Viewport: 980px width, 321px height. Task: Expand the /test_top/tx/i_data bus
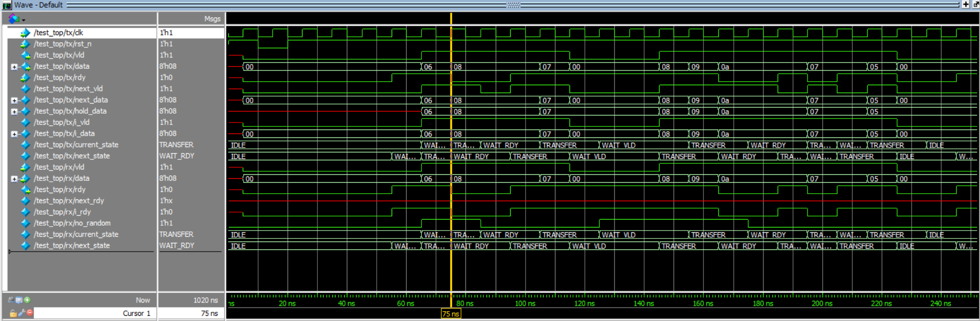(14, 134)
